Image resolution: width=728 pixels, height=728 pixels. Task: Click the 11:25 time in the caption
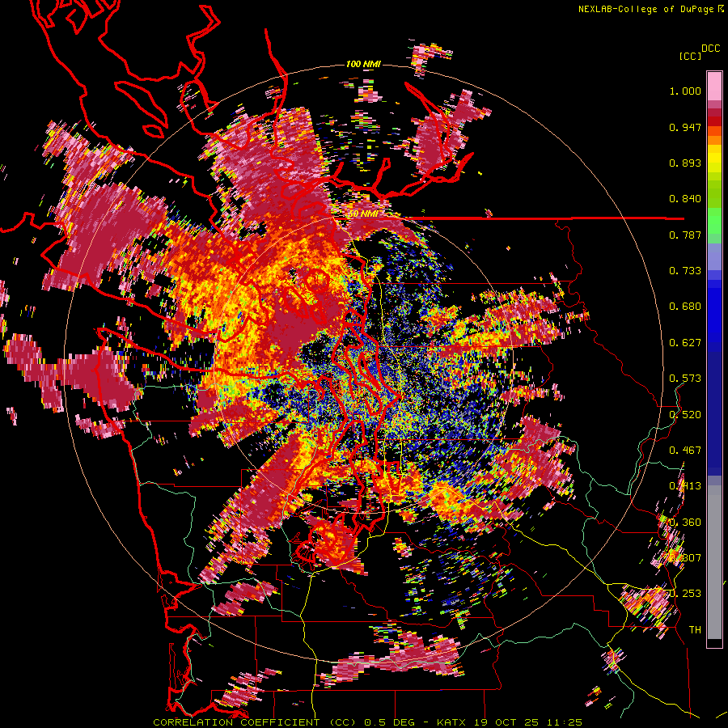pos(565,722)
